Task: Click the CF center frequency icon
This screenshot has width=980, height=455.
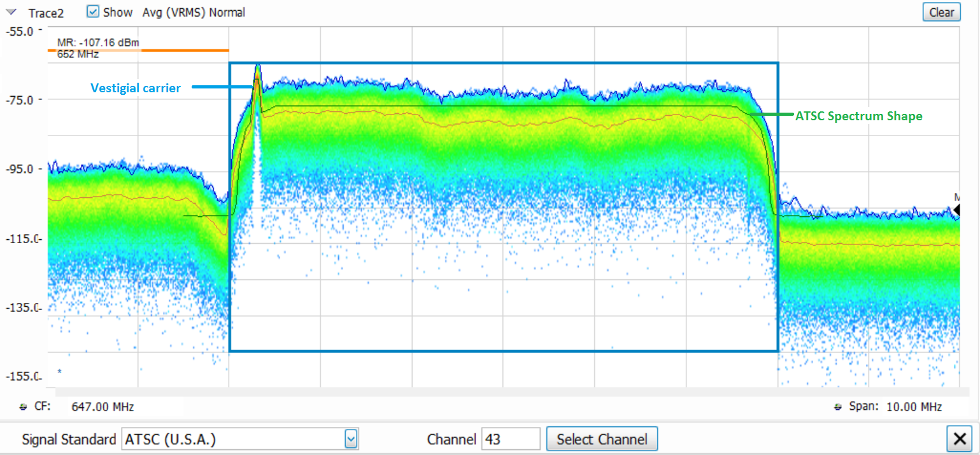Action: [x=24, y=407]
